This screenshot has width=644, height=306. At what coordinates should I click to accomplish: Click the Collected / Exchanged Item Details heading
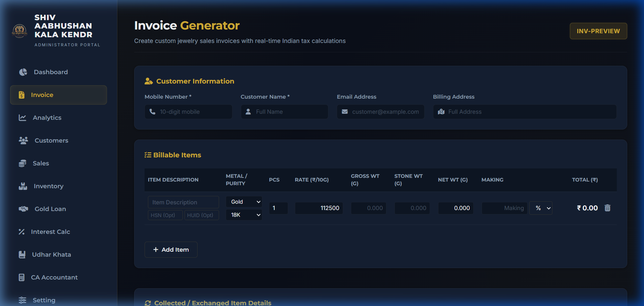213,303
